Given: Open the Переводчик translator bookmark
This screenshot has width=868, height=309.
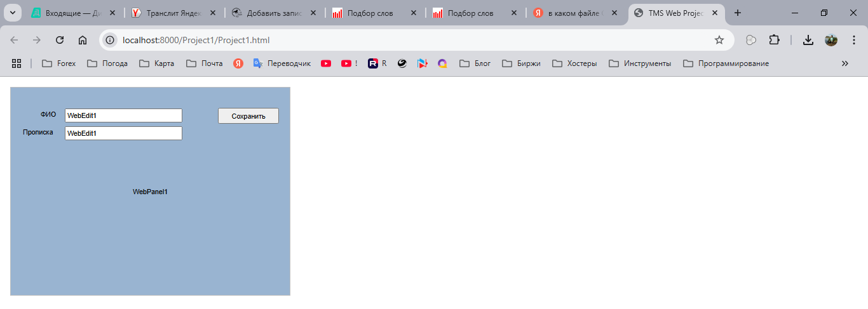Looking at the screenshot, I should (x=282, y=63).
